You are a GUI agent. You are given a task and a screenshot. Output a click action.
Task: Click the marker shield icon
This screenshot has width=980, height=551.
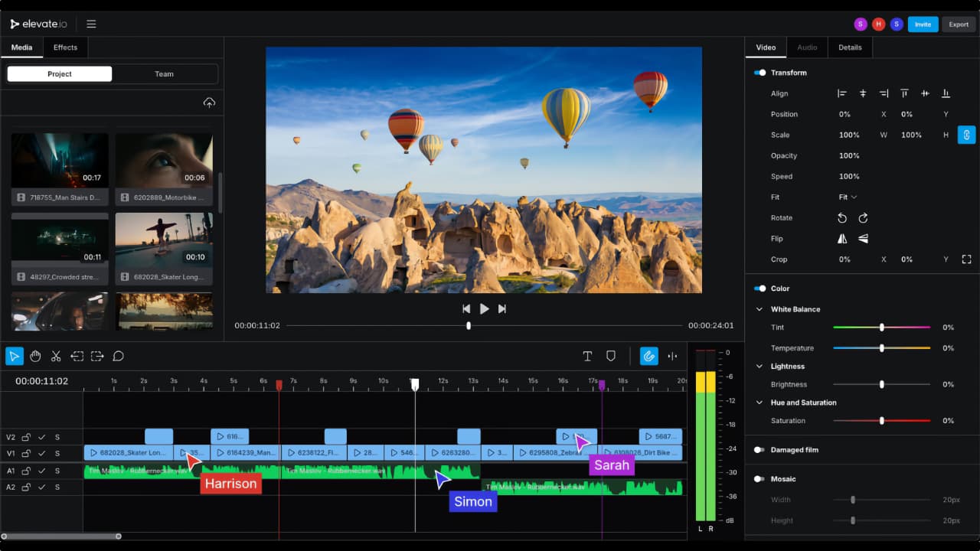pos(611,356)
